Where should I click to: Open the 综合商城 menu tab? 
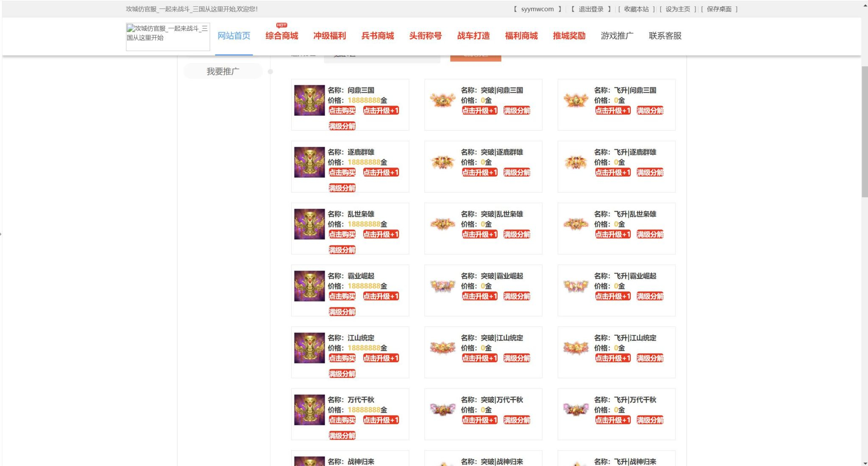click(x=282, y=36)
